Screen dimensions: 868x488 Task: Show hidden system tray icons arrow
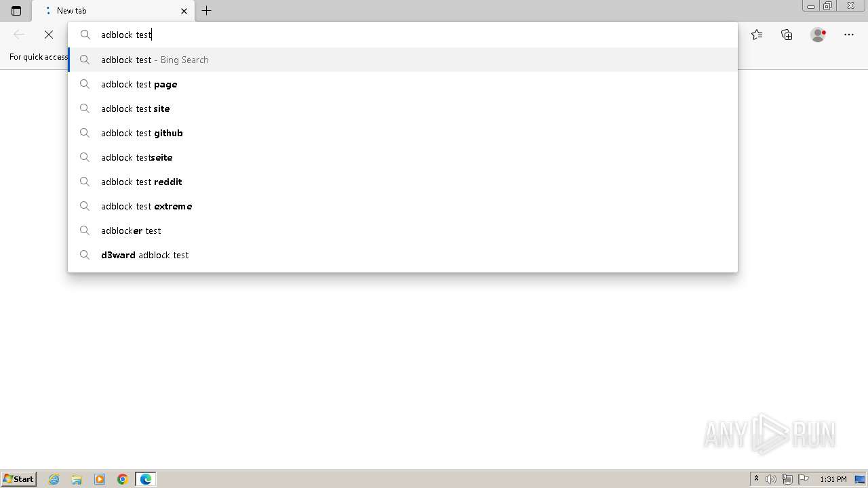[x=756, y=479]
